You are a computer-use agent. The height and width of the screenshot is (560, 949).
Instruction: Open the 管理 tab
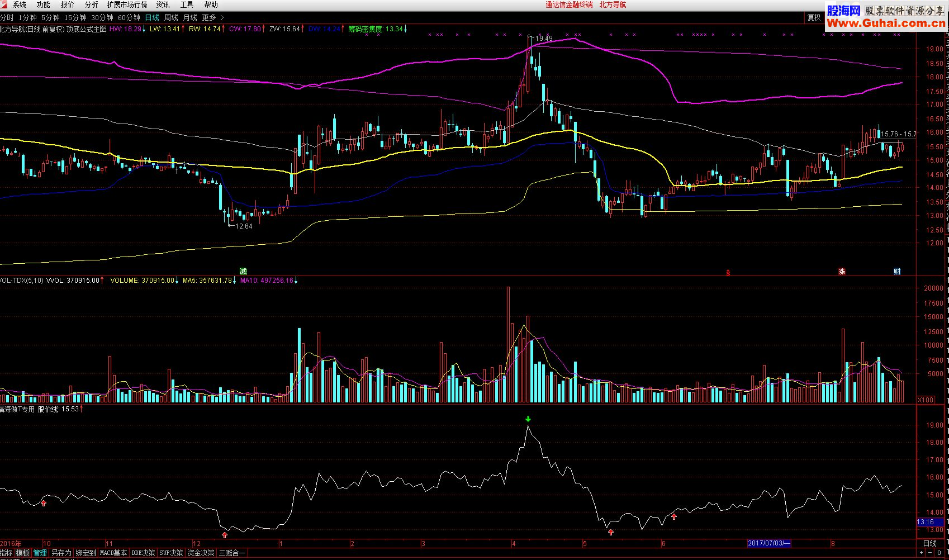click(x=40, y=553)
